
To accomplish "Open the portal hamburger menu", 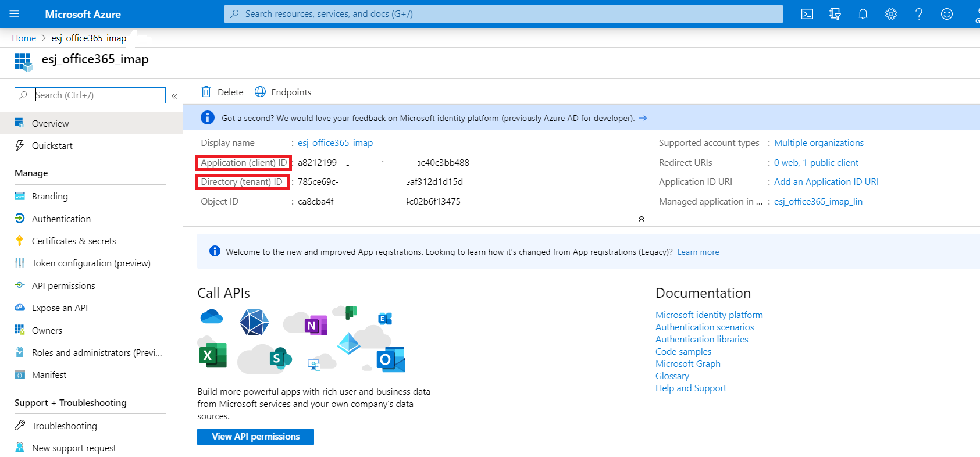I will click(15, 14).
